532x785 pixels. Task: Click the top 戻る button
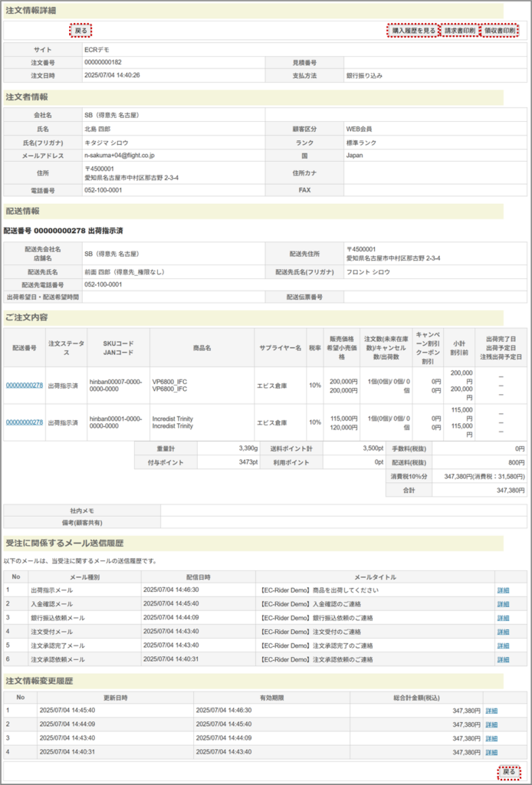point(80,31)
